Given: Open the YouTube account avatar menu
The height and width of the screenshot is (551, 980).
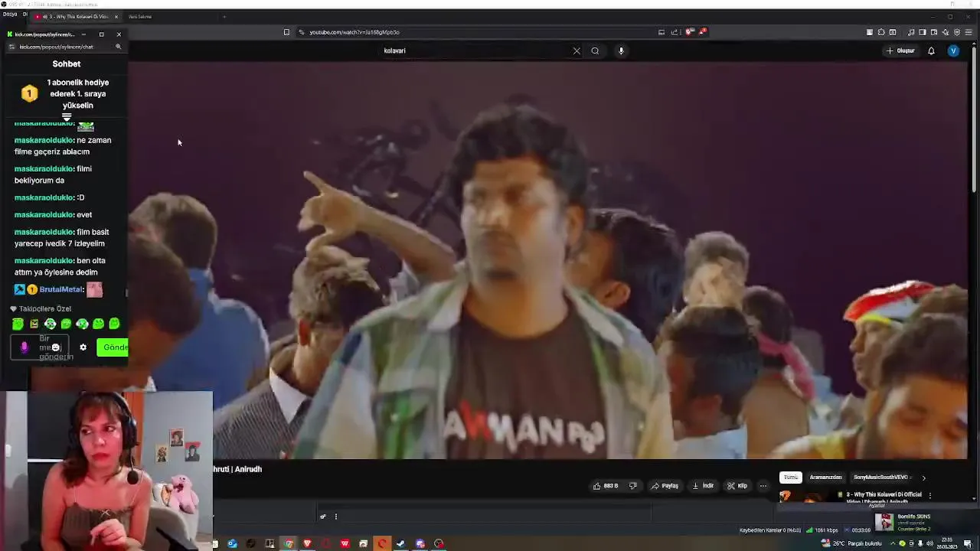Looking at the screenshot, I should tap(953, 51).
